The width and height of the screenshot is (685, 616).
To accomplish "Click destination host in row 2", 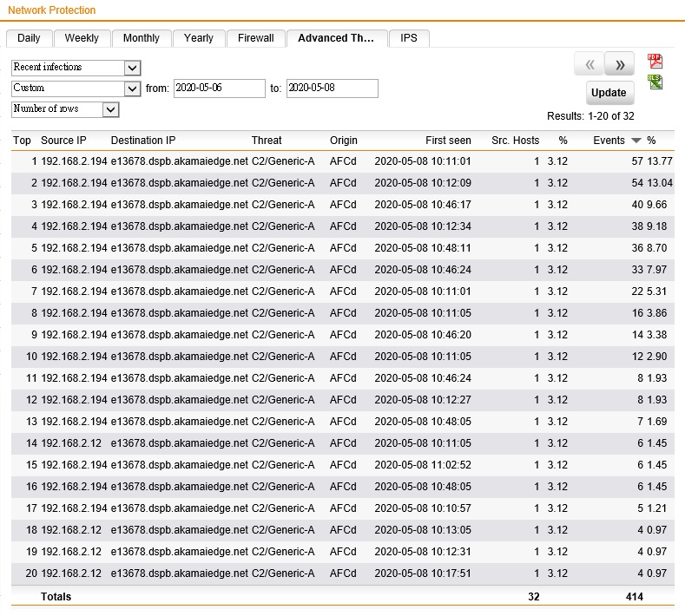I will [x=180, y=183].
